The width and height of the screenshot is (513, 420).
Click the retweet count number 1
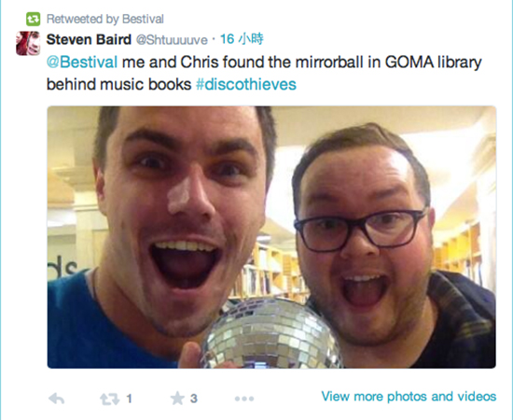[130, 399]
